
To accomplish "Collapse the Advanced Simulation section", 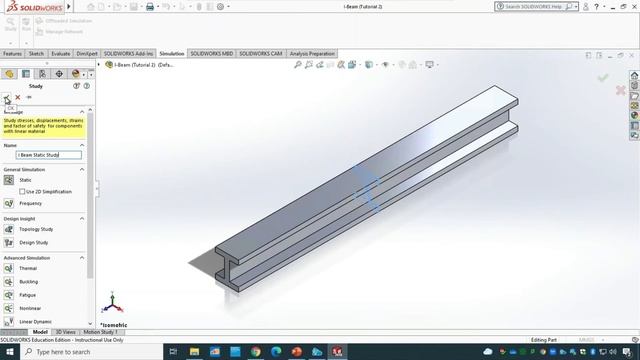I will [x=82, y=258].
